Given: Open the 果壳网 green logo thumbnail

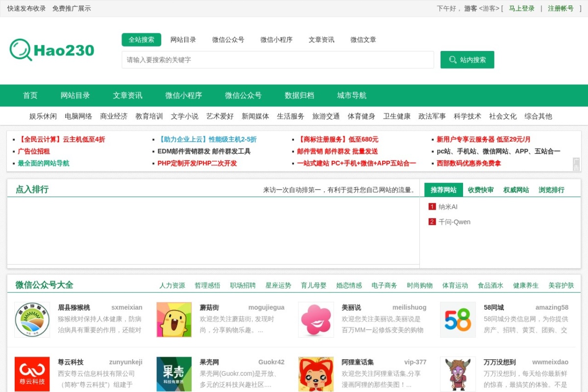Looking at the screenshot, I should 174,374.
